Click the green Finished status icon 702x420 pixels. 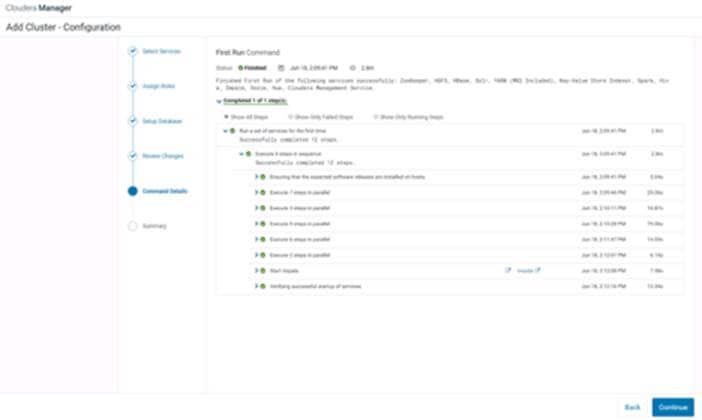240,68
